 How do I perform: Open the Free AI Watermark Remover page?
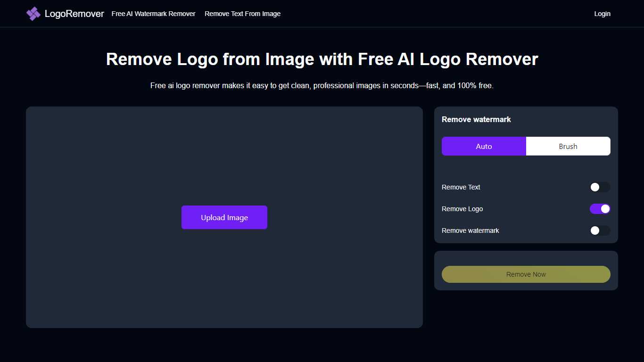[153, 14]
